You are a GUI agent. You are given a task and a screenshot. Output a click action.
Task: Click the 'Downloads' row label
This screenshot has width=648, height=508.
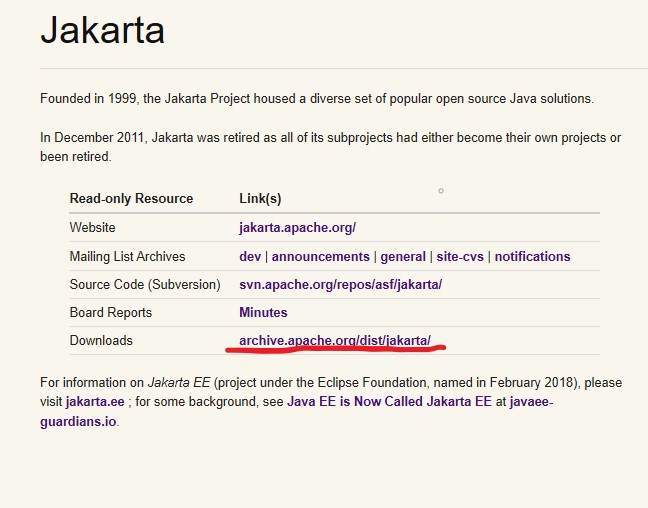point(101,340)
